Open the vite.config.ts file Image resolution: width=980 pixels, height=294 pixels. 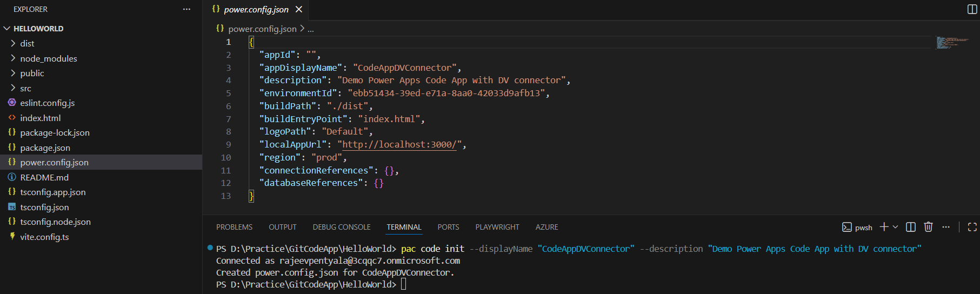(44, 237)
